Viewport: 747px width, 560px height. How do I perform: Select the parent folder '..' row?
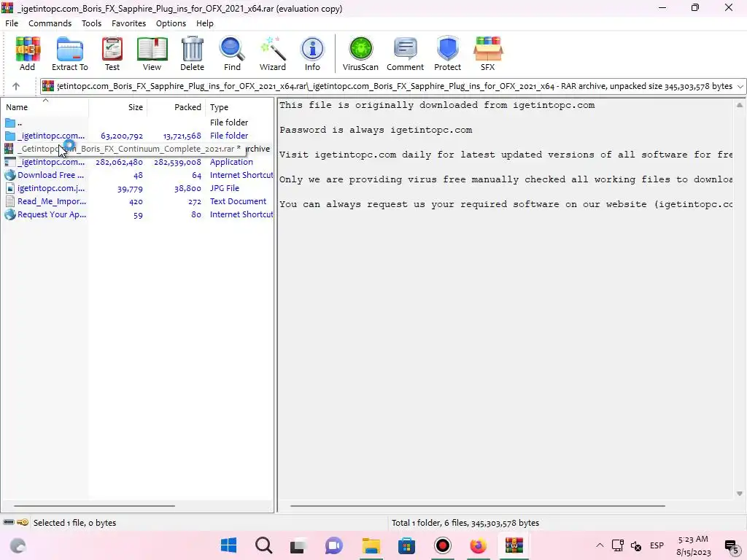point(137,122)
